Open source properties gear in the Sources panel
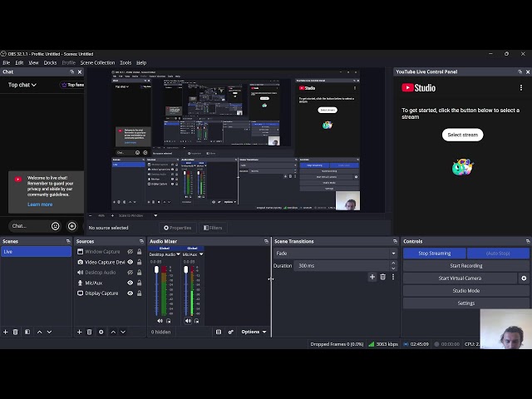532x399 pixels. pos(101,332)
